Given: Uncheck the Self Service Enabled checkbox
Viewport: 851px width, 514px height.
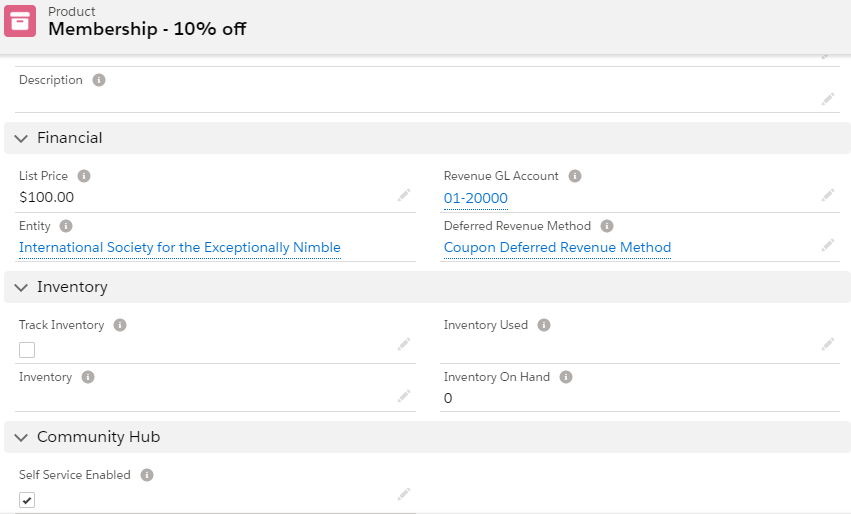Looking at the screenshot, I should [27, 499].
